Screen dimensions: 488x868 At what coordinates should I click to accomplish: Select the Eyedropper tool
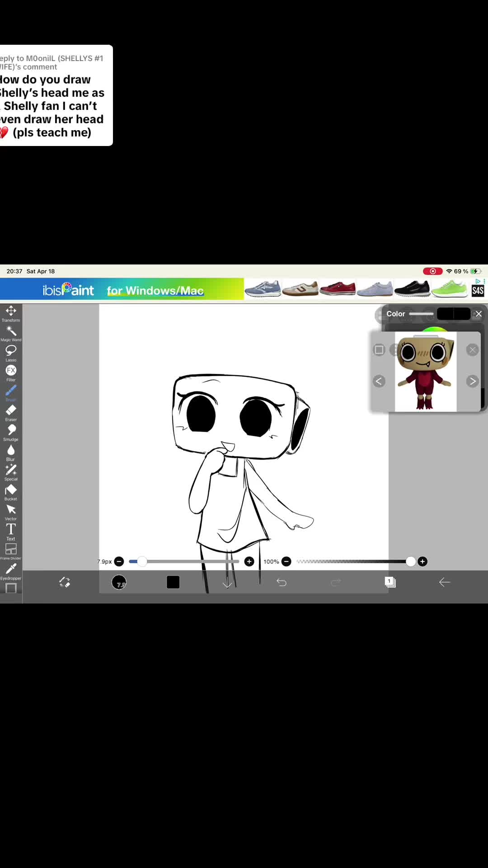coord(11,571)
